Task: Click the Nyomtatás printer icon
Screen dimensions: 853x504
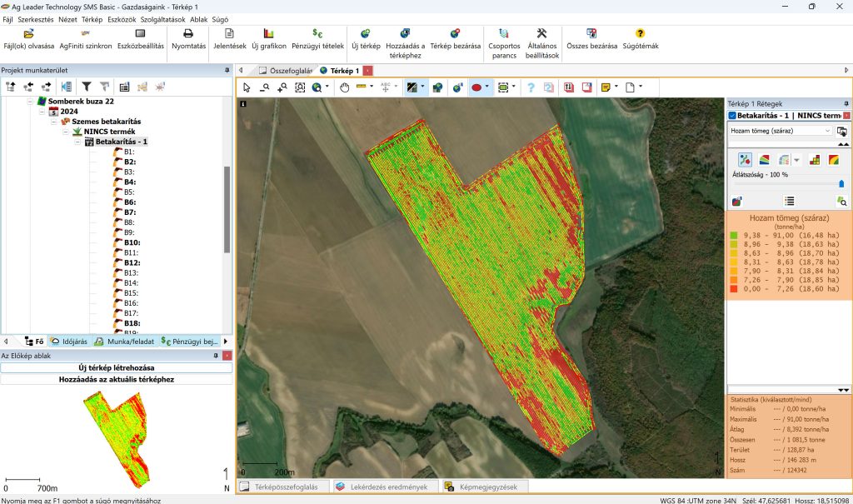Action: coord(188,34)
